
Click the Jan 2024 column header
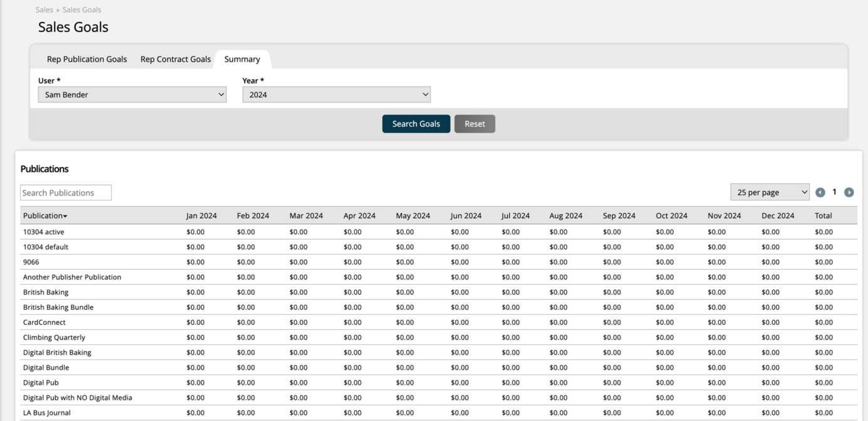(x=201, y=215)
